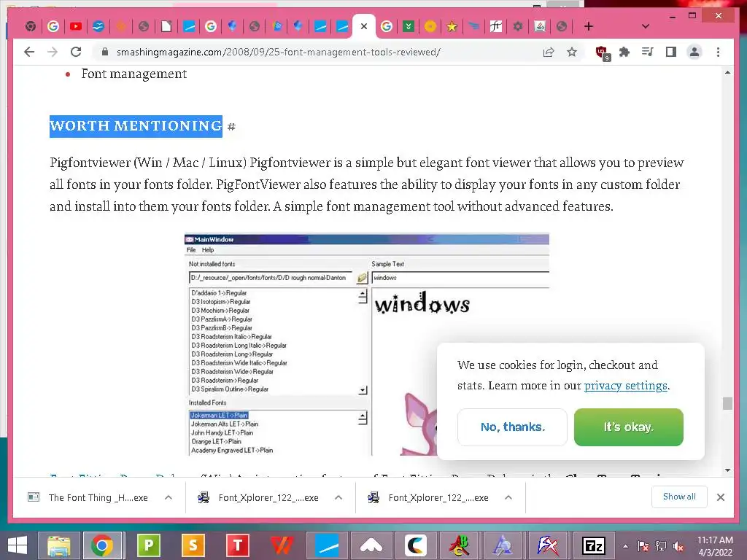The width and height of the screenshot is (747, 560).
Task: Open network status tray icon
Action: pos(661,546)
